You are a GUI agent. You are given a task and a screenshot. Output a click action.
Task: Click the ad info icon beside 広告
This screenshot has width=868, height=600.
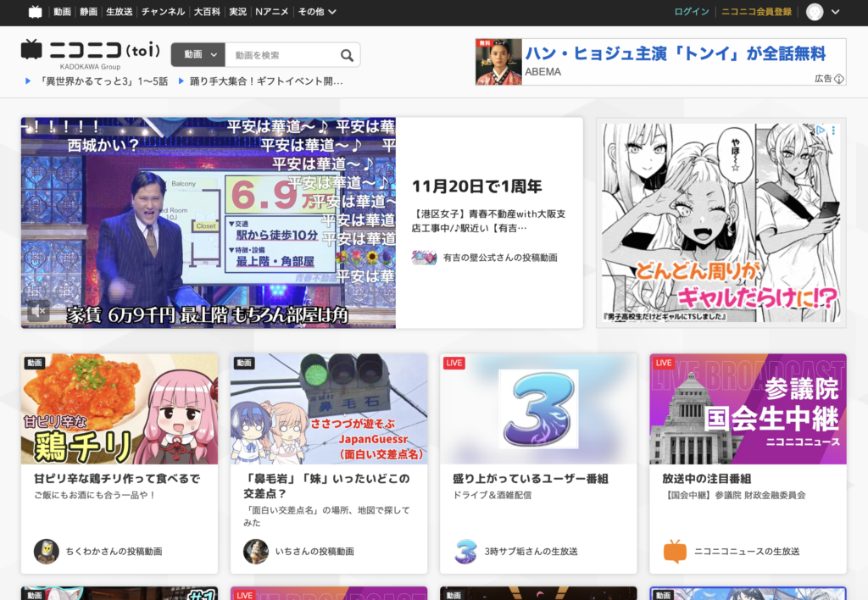click(x=839, y=78)
